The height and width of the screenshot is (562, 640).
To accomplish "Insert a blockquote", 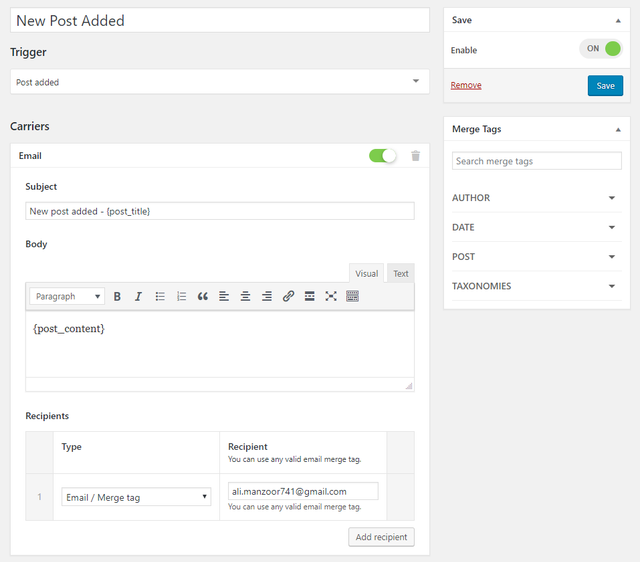I will [203, 296].
